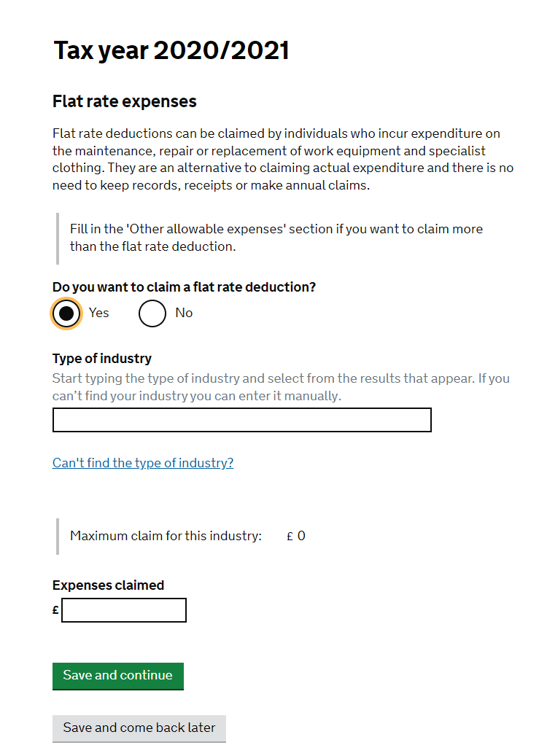Image resolution: width=539 pixels, height=756 pixels.
Task: Click the "Expenses claimed" field label
Action: (108, 585)
